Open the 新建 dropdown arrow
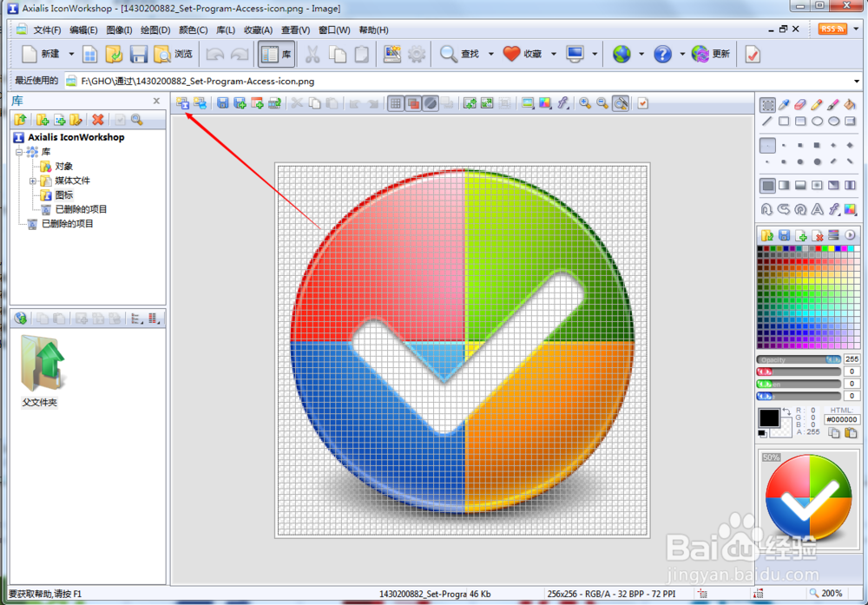 71,54
